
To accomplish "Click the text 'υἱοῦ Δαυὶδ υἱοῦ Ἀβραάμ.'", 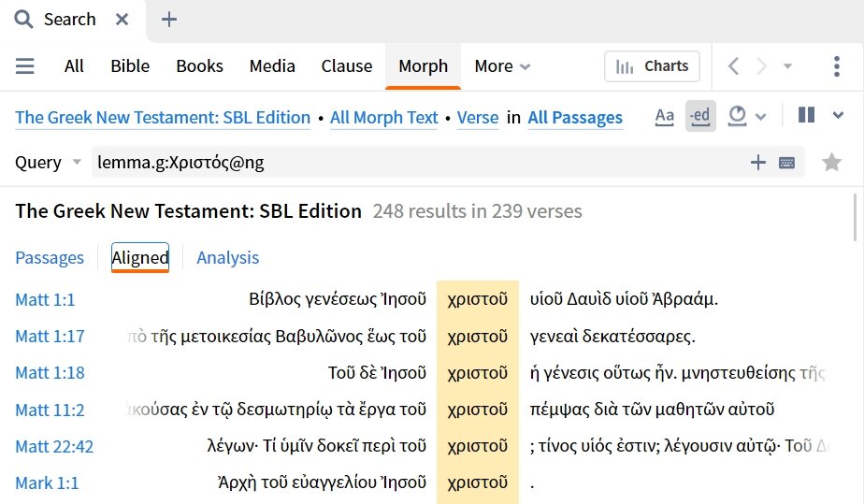I will (x=624, y=299).
